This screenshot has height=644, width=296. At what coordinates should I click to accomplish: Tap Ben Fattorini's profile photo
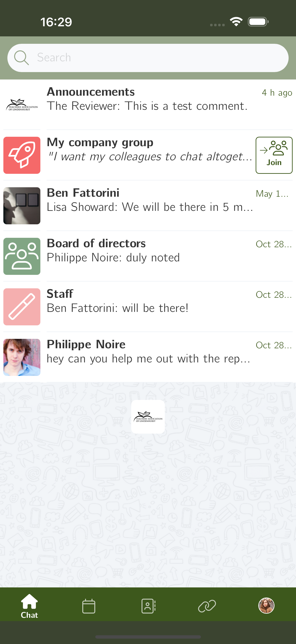pos(22,206)
